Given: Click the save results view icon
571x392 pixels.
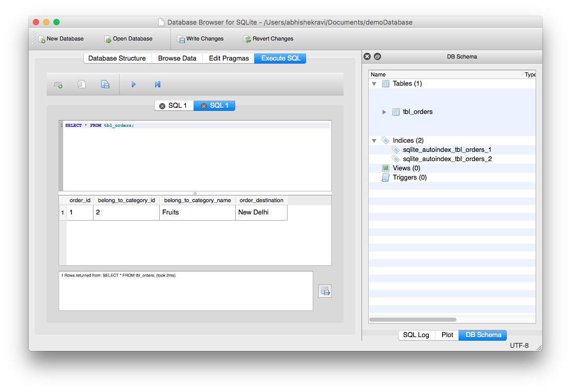Looking at the screenshot, I should (325, 291).
